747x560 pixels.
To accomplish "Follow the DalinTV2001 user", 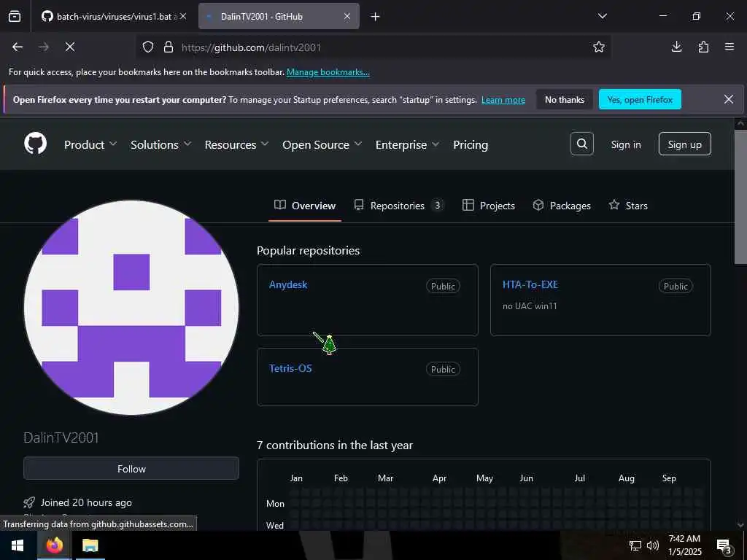I will 131,469.
